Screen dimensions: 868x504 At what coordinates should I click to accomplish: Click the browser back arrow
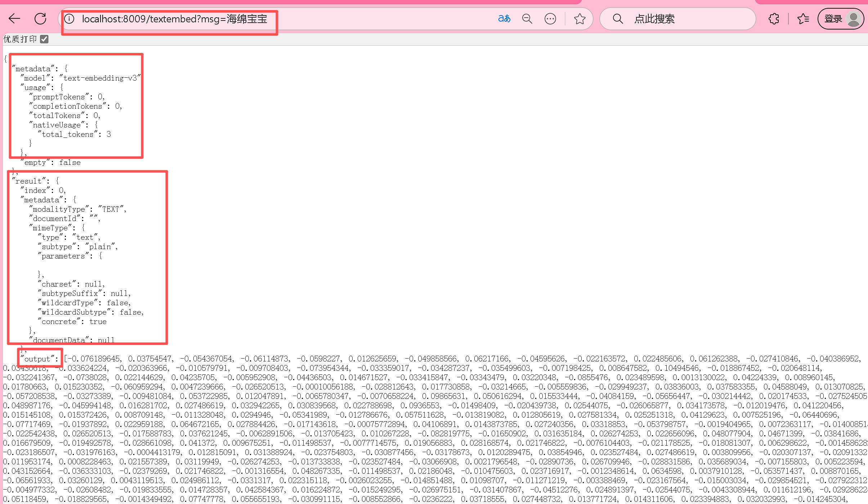(14, 19)
